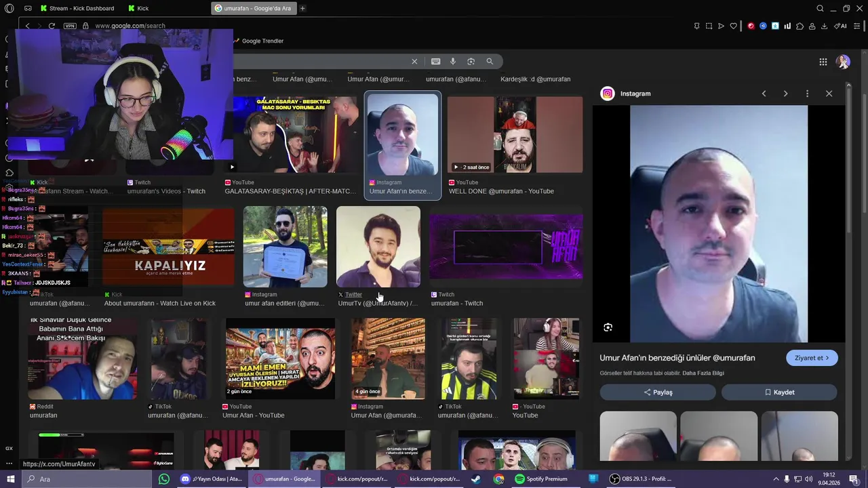Switch to Stream - Kick Dashboard tab
The width and height of the screenshot is (868, 488).
click(77, 8)
